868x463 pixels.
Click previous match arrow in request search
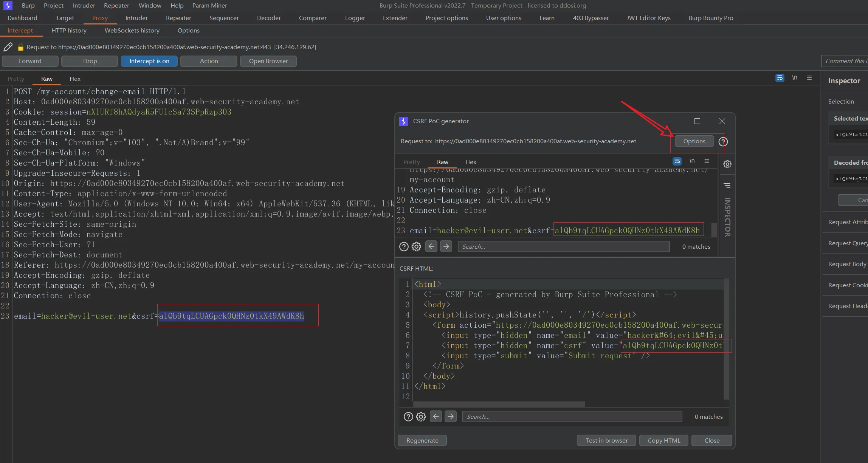coord(431,246)
